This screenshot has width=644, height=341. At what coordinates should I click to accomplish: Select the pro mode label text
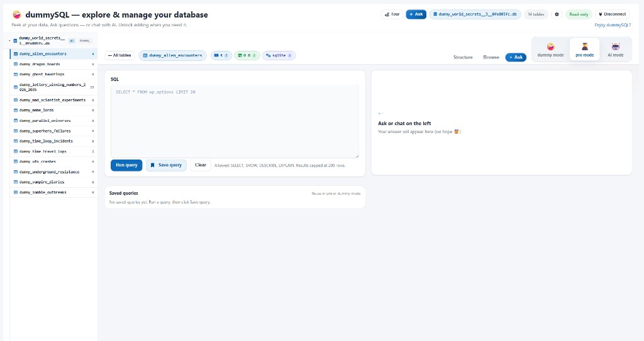tap(584, 55)
